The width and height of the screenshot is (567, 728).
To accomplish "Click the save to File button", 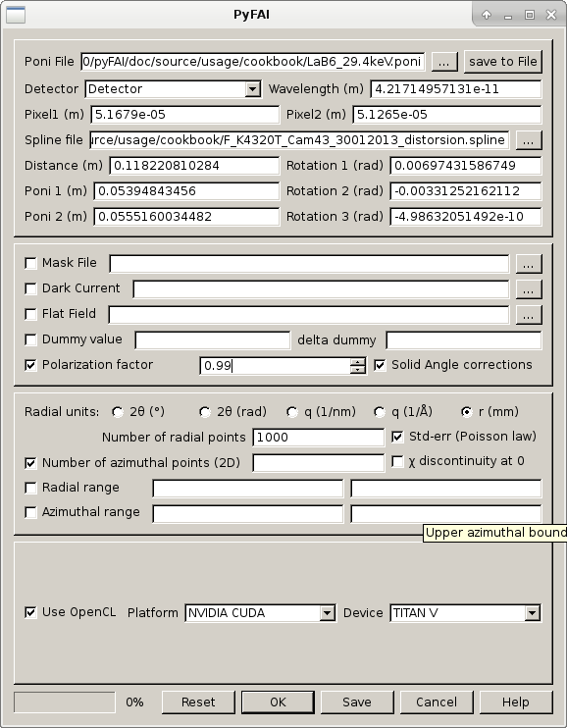I will click(503, 62).
